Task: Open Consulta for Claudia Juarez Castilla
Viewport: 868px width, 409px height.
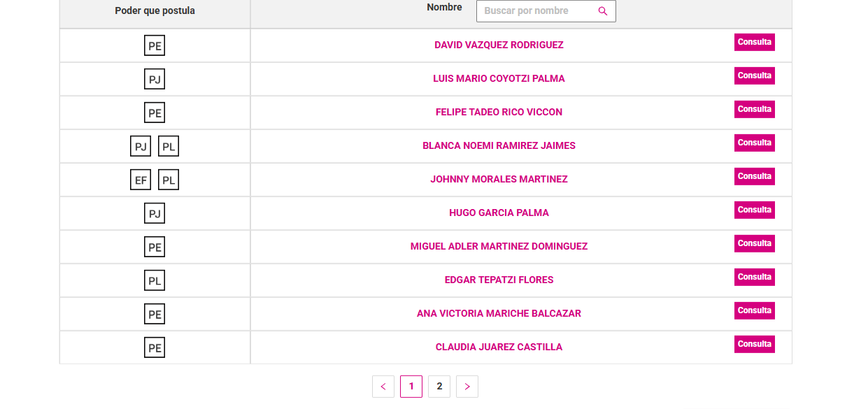Action: 755,344
